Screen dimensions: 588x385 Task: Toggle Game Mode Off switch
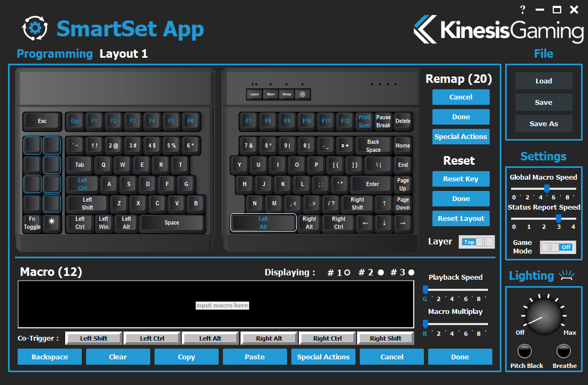(558, 247)
